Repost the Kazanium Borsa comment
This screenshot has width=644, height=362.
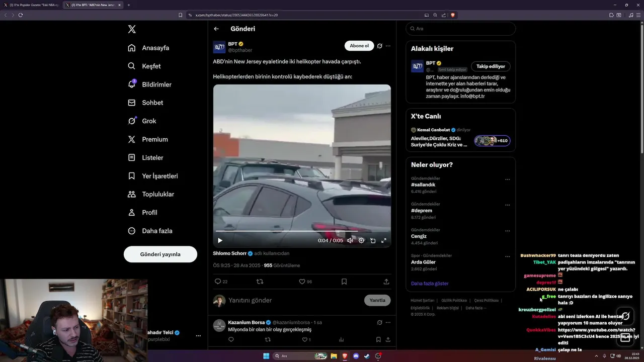[268, 339]
